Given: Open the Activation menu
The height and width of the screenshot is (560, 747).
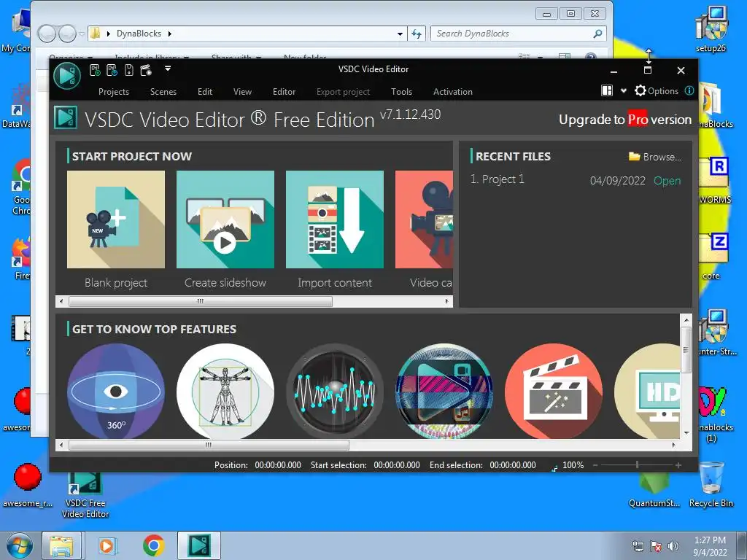Looking at the screenshot, I should 452,92.
